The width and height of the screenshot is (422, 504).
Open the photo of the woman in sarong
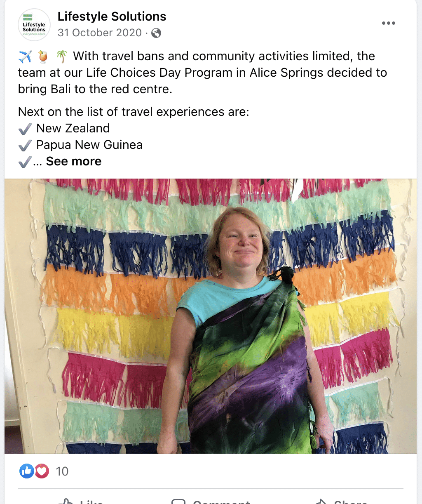(211, 316)
